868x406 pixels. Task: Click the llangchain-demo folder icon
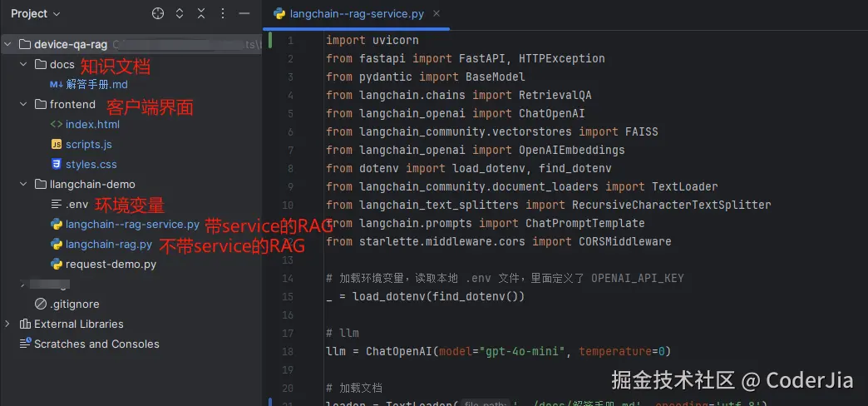pos(41,184)
